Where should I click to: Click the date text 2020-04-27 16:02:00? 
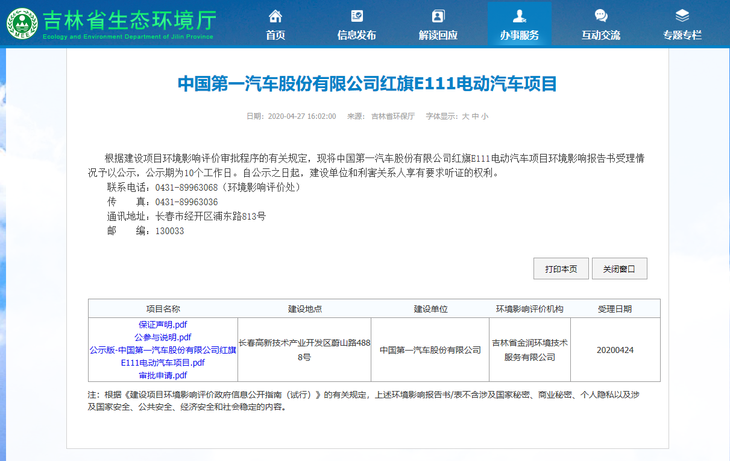[302, 116]
